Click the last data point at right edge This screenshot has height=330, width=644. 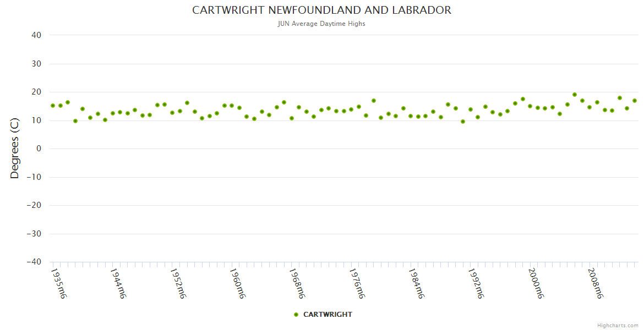tap(635, 101)
